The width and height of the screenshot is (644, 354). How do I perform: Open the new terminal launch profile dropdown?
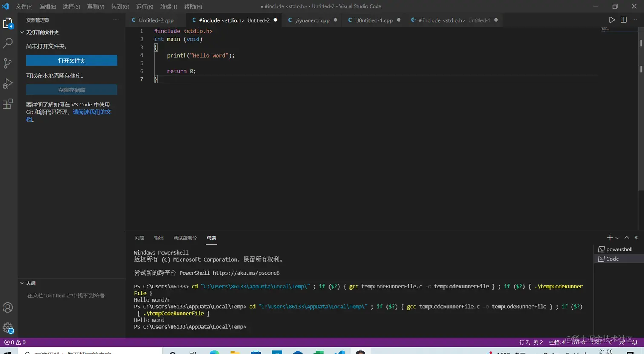pyautogui.click(x=617, y=238)
